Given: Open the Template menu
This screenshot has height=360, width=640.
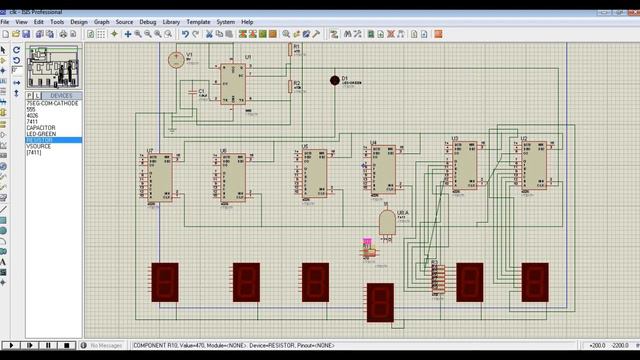Looking at the screenshot, I should [x=198, y=22].
